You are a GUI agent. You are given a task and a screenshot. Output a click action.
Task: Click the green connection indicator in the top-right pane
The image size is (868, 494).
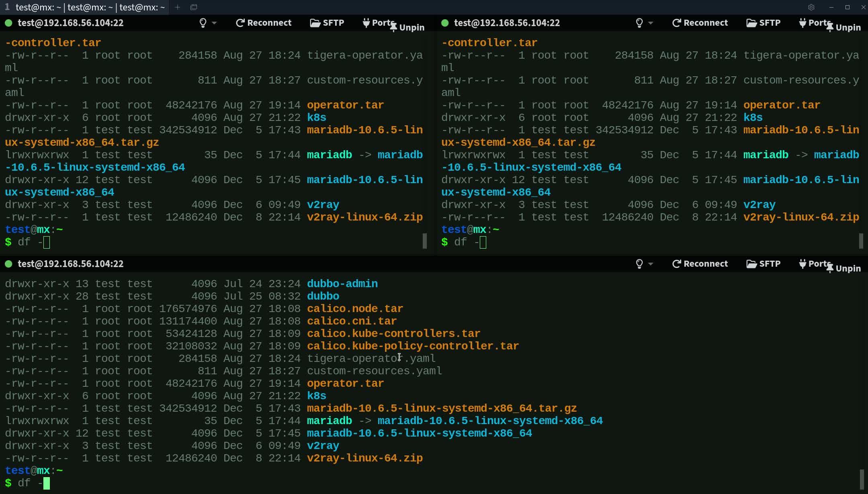click(445, 23)
